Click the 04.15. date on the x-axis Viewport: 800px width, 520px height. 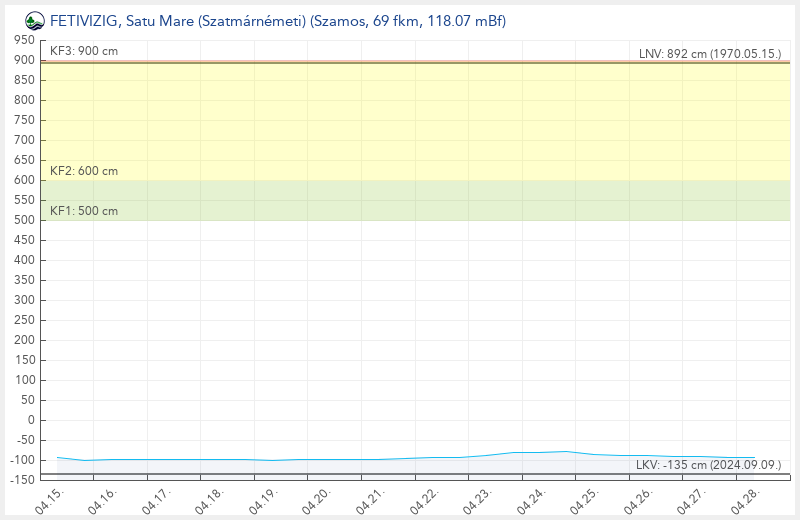49,499
